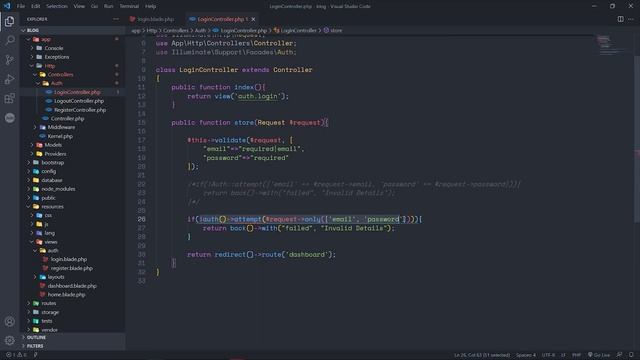Click the store method breadcrumb
This screenshot has height=360, width=640.
[x=333, y=30]
